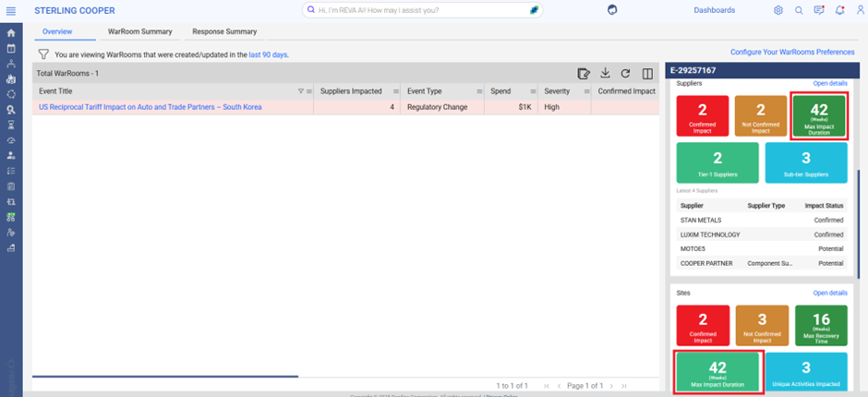
Task: Click Tier-1 Suppliers tile
Action: 717,162
